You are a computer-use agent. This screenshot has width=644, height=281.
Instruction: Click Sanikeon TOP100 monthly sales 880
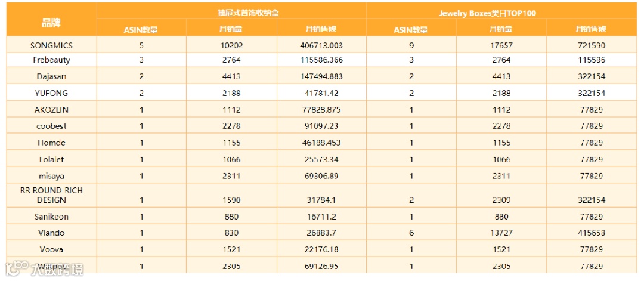coord(500,217)
